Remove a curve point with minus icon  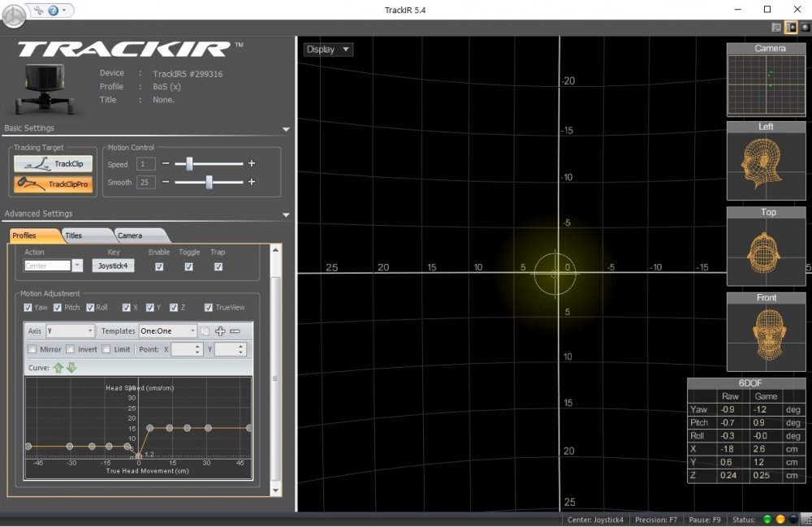(235, 331)
